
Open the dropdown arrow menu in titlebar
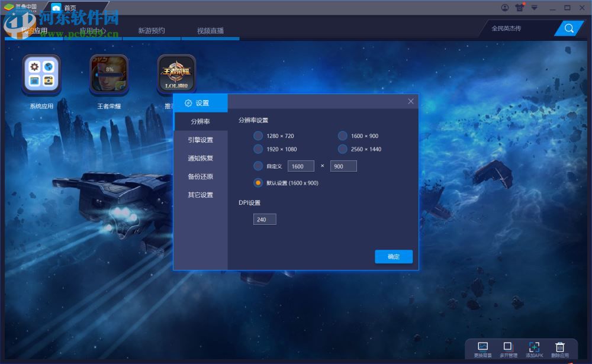tap(535, 7)
